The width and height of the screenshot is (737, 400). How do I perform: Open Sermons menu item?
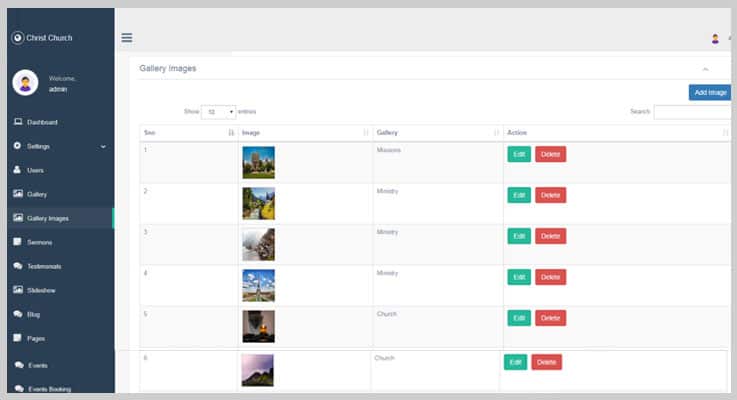pyautogui.click(x=39, y=242)
